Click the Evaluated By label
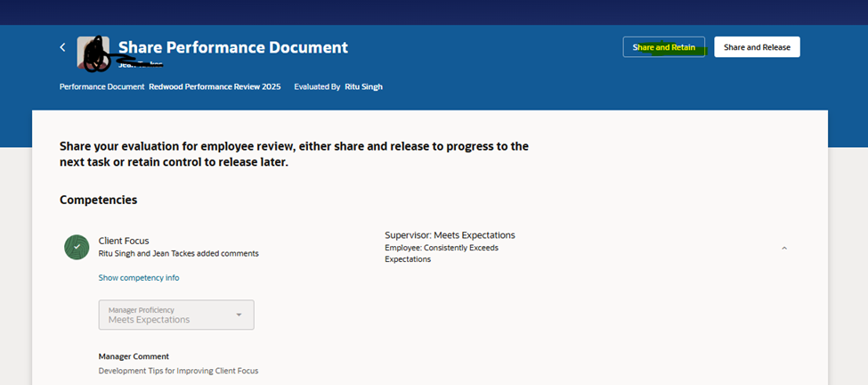The height and width of the screenshot is (385, 868). 317,87
